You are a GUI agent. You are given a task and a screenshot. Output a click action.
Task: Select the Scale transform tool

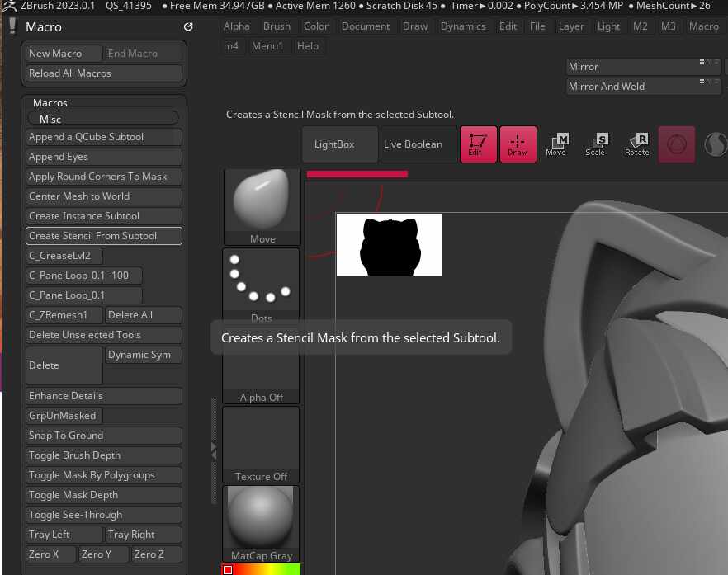[x=596, y=144]
